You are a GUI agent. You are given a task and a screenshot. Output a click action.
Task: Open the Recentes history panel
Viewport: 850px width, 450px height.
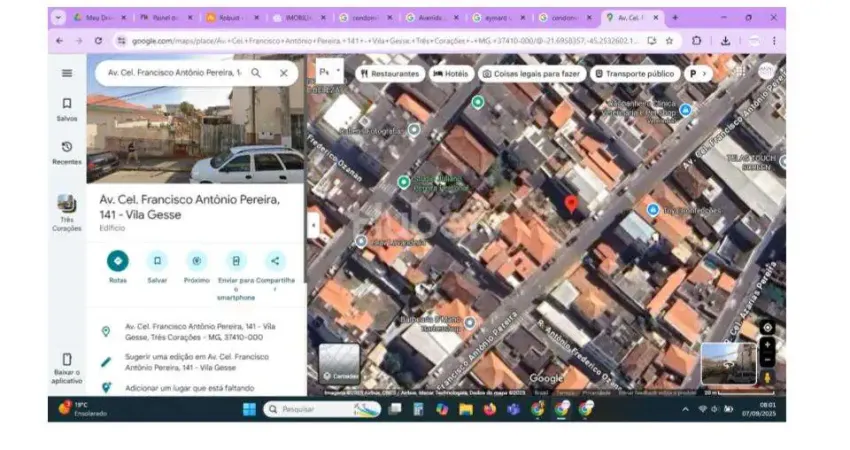(x=67, y=153)
